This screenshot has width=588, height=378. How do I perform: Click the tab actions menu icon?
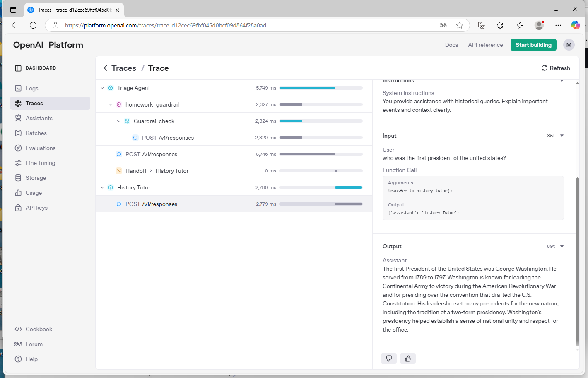coord(13,10)
